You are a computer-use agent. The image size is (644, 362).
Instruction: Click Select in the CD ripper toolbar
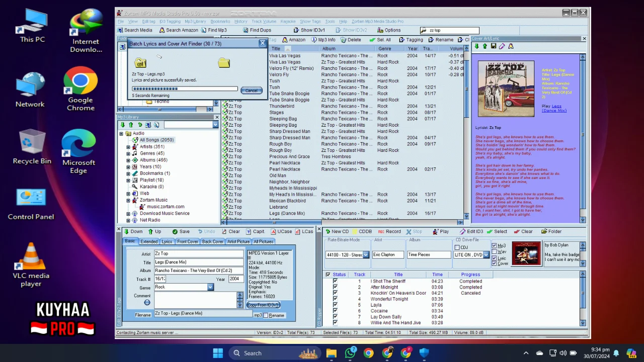[x=497, y=232]
